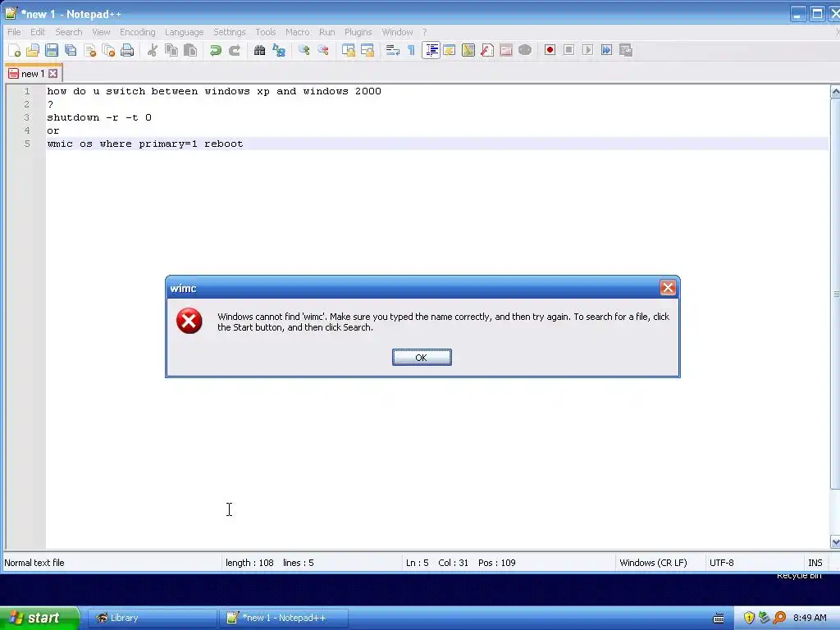The width and height of the screenshot is (840, 630).
Task: Open the Encoding menu
Action: [x=138, y=32]
